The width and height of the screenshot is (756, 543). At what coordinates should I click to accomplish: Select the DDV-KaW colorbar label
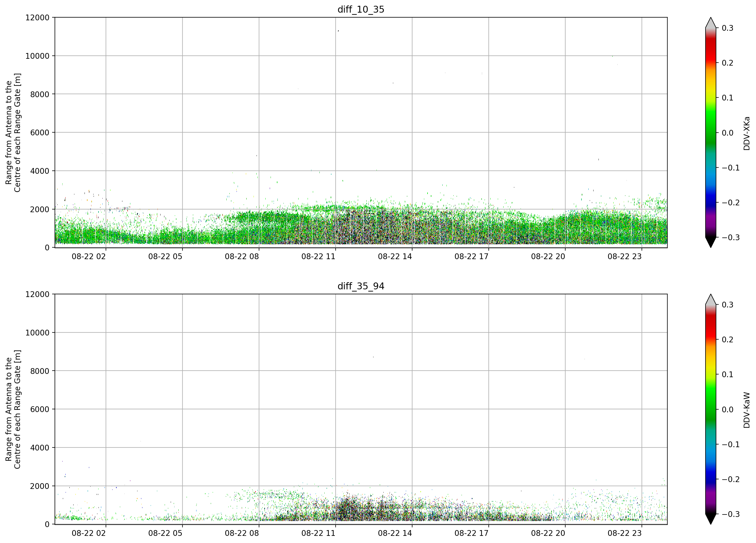pyautogui.click(x=746, y=410)
